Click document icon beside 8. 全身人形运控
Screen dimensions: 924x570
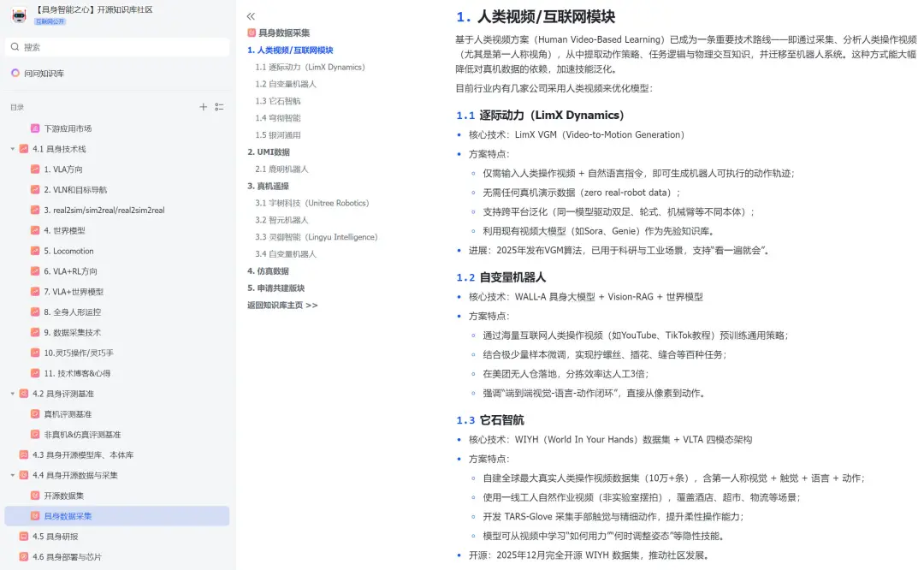click(35, 312)
